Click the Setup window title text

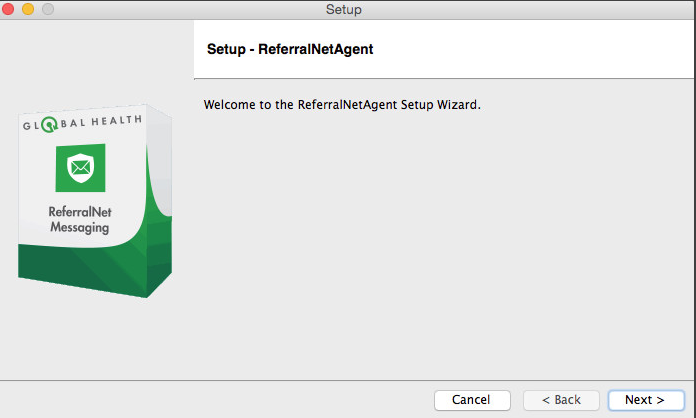pos(344,9)
